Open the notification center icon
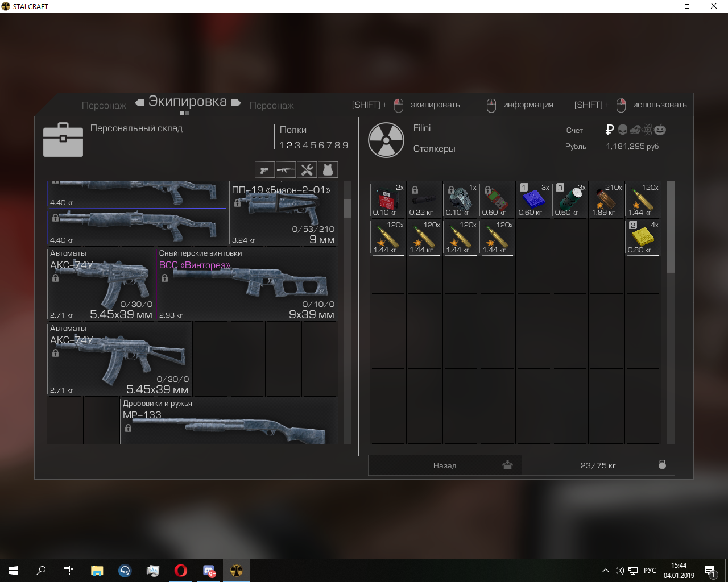This screenshot has width=728, height=582. 710,571
